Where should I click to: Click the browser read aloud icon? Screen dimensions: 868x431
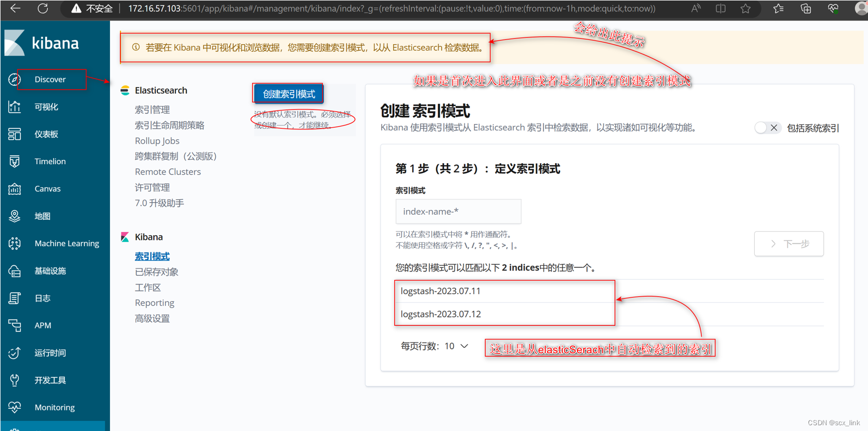pyautogui.click(x=696, y=8)
